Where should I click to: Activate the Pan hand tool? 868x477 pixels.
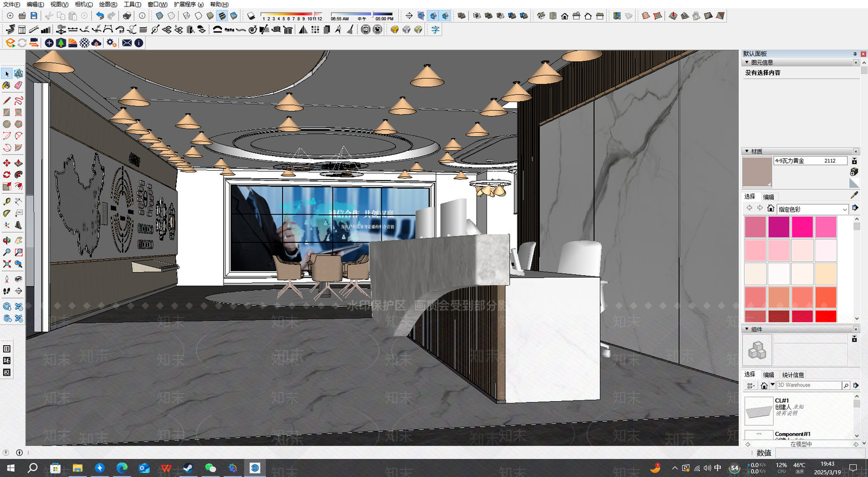pos(18,240)
